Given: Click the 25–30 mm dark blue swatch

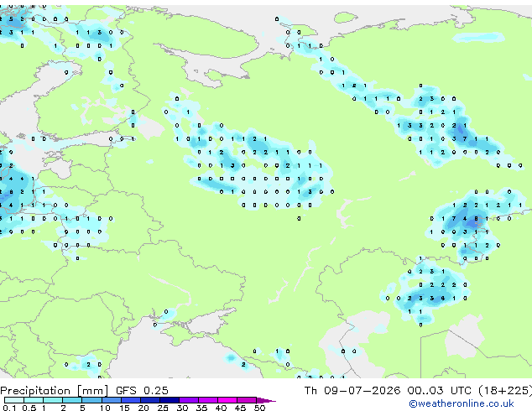Looking at the screenshot, I should pyautogui.click(x=169, y=400).
